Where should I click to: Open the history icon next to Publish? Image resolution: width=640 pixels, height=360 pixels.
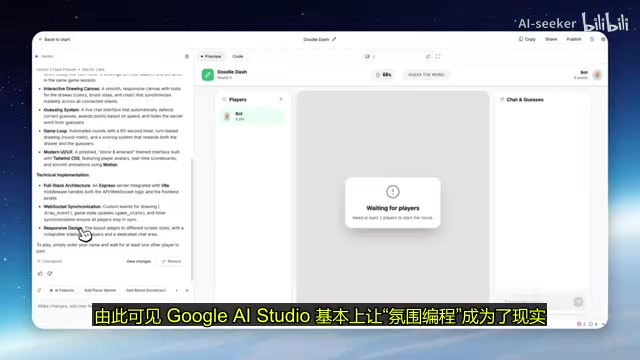coord(592,39)
